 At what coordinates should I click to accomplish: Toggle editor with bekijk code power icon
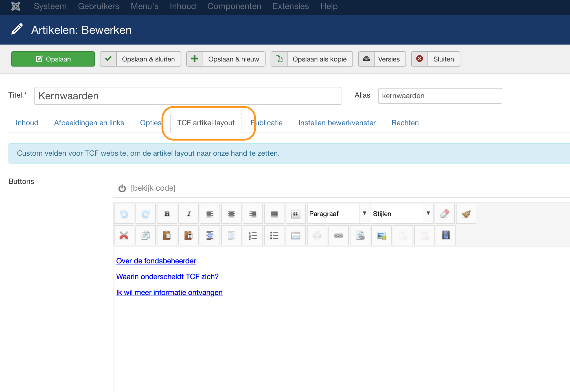click(x=122, y=188)
